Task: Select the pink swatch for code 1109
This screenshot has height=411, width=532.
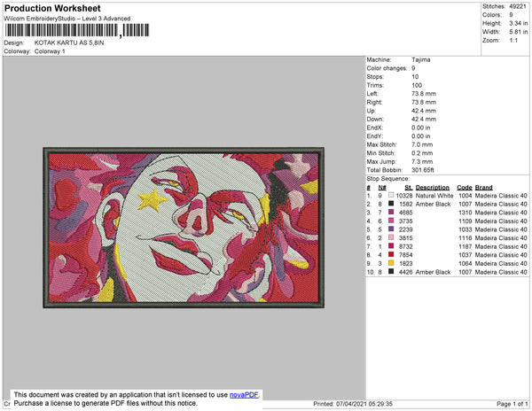Action: pos(391,221)
